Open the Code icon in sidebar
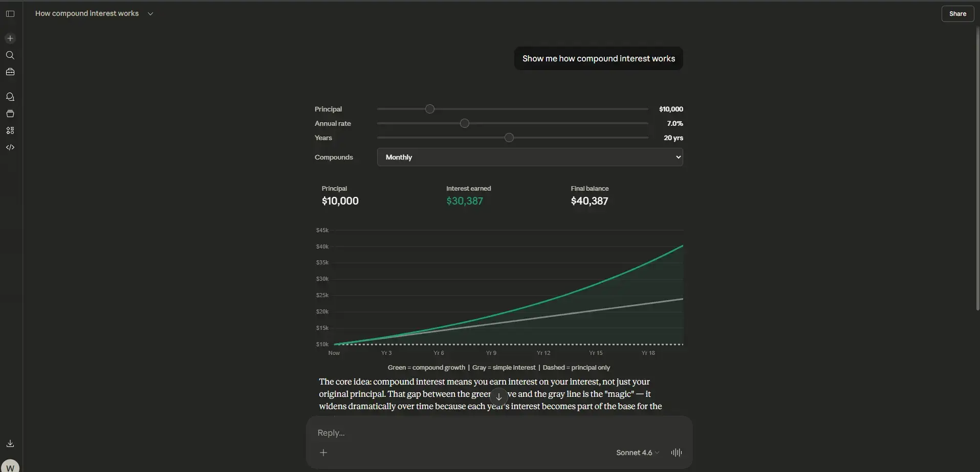 coord(10,147)
